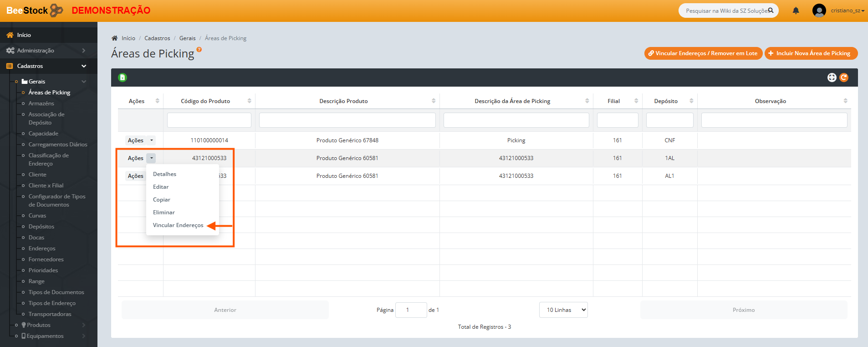Screen dimensions: 868x347
Task: Click the fullscreen expand icon in table header
Action: (x=832, y=78)
